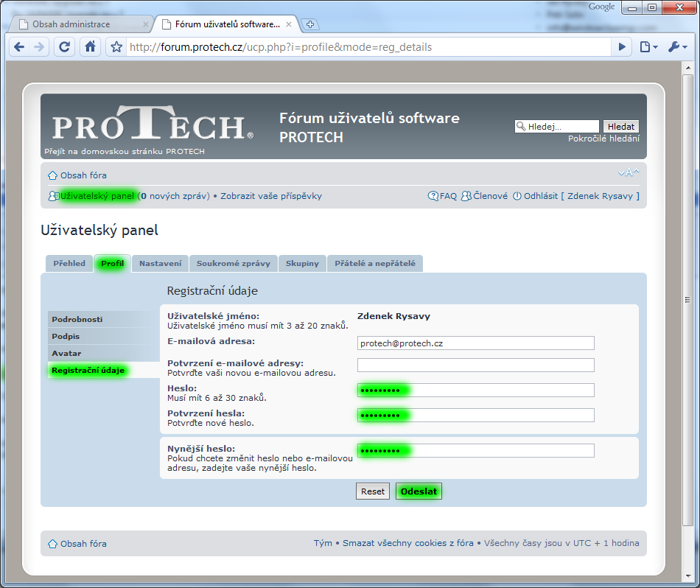700x588 pixels.
Task: Go forward with the browser forward arrow
Action: (39, 47)
